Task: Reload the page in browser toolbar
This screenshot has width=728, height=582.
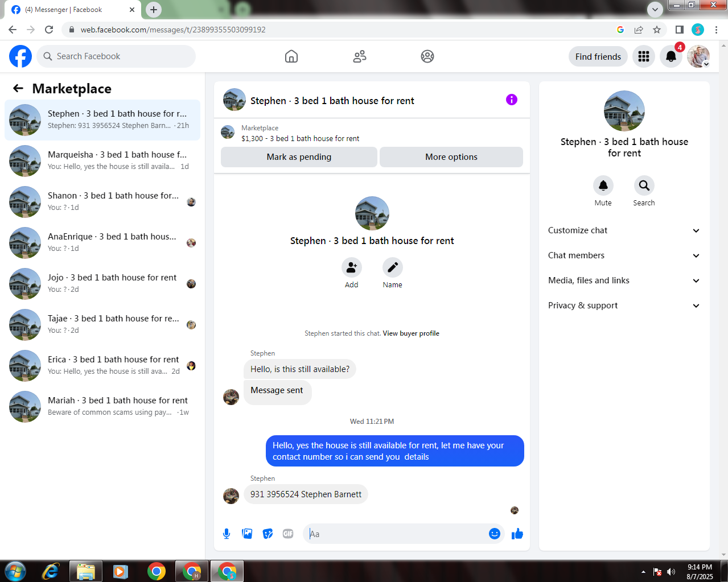Action: pos(49,30)
